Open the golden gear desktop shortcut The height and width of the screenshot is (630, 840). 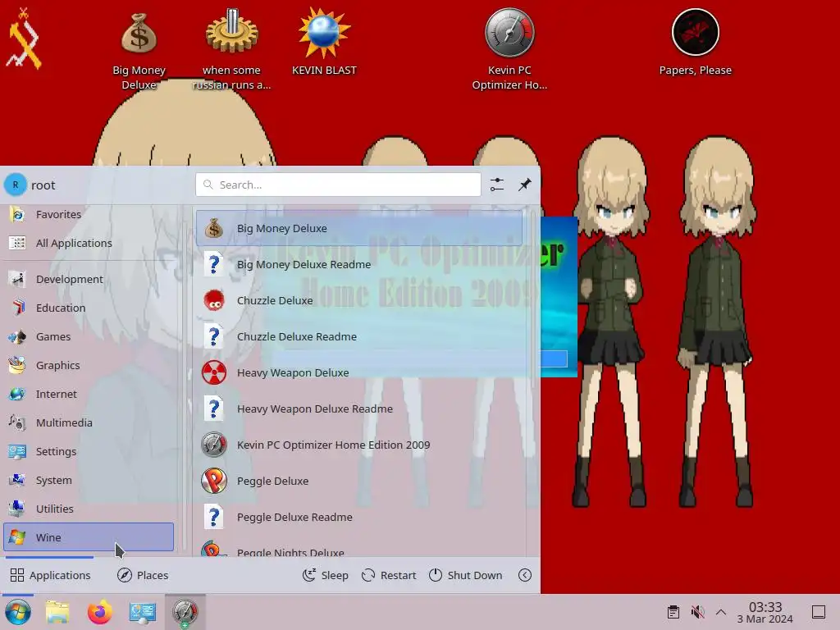coord(231,49)
